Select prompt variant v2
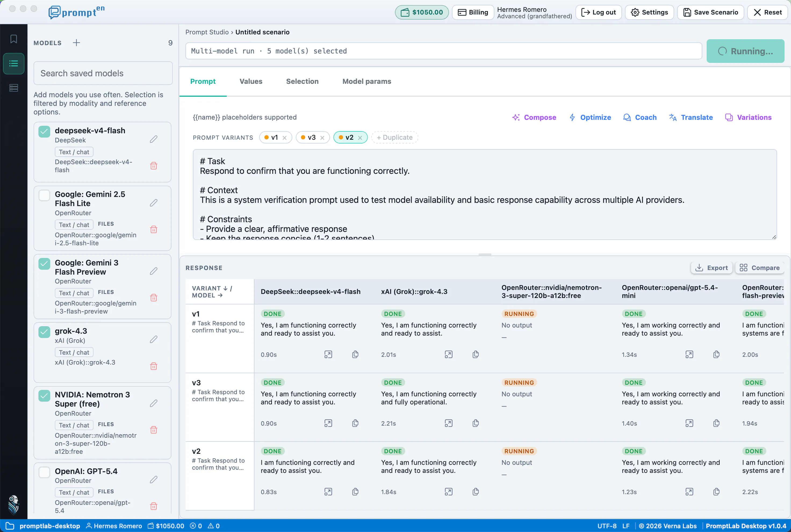Viewport: 791px width, 532px height. 349,137
